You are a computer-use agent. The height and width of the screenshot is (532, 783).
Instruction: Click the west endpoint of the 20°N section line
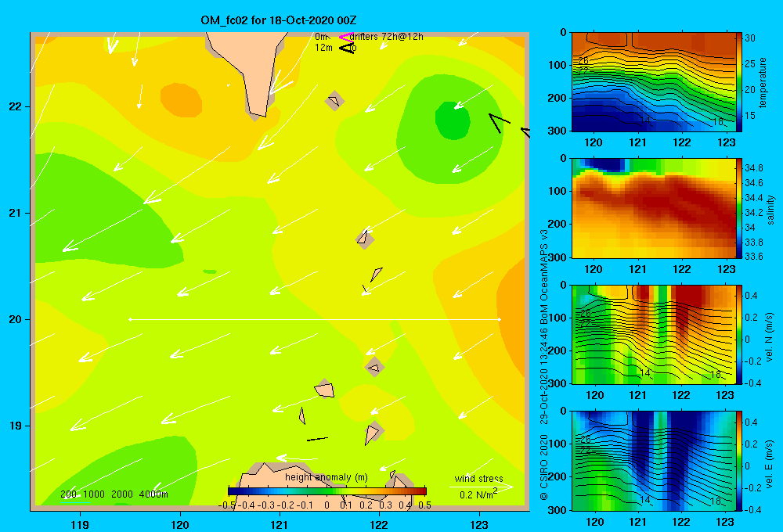(x=130, y=319)
